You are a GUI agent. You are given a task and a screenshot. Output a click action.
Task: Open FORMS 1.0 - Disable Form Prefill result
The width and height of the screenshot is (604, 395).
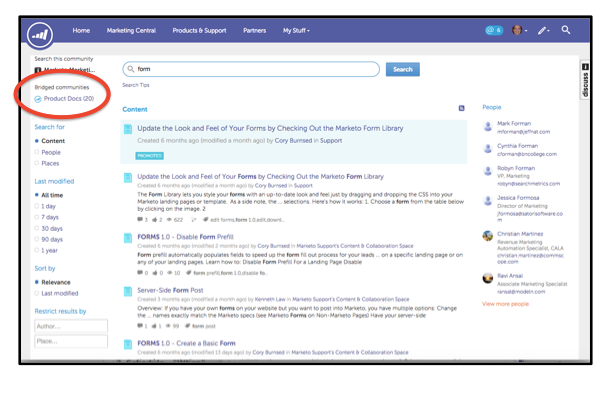(185, 237)
